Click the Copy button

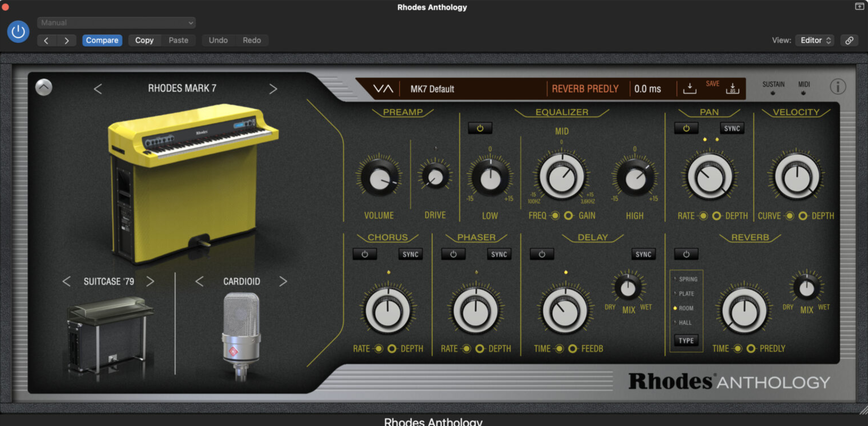point(144,40)
